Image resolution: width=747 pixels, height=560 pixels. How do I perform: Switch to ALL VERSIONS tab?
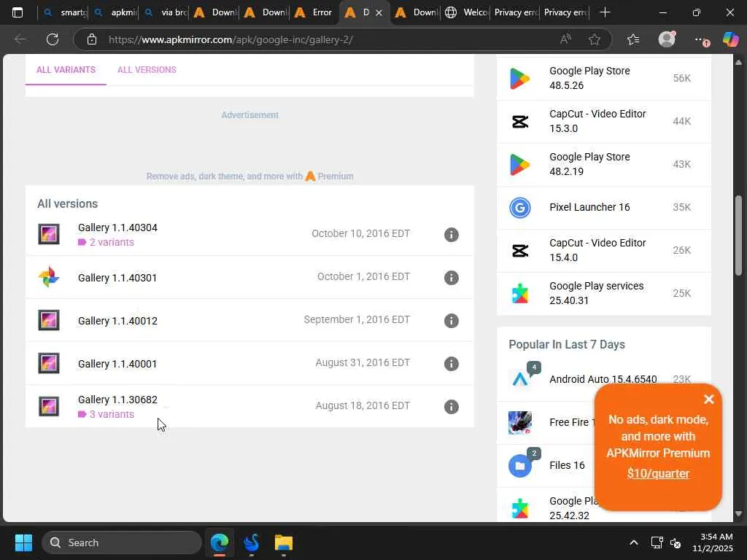(x=147, y=69)
